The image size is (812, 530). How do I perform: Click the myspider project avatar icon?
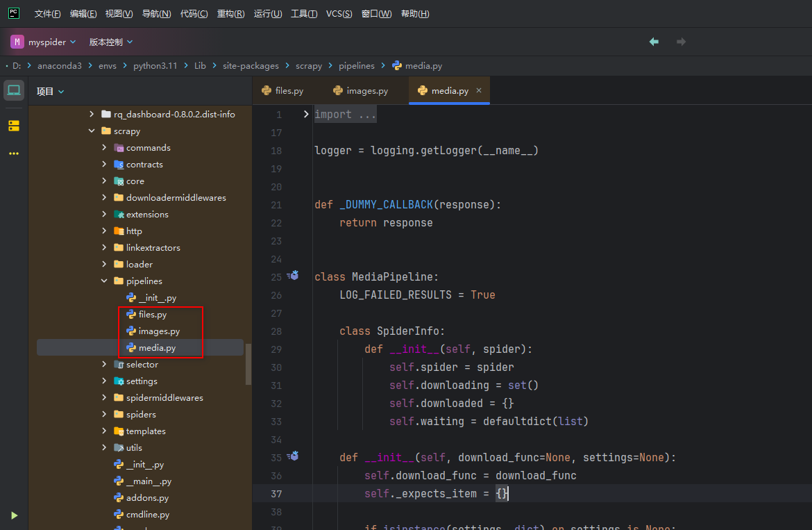pyautogui.click(x=17, y=42)
